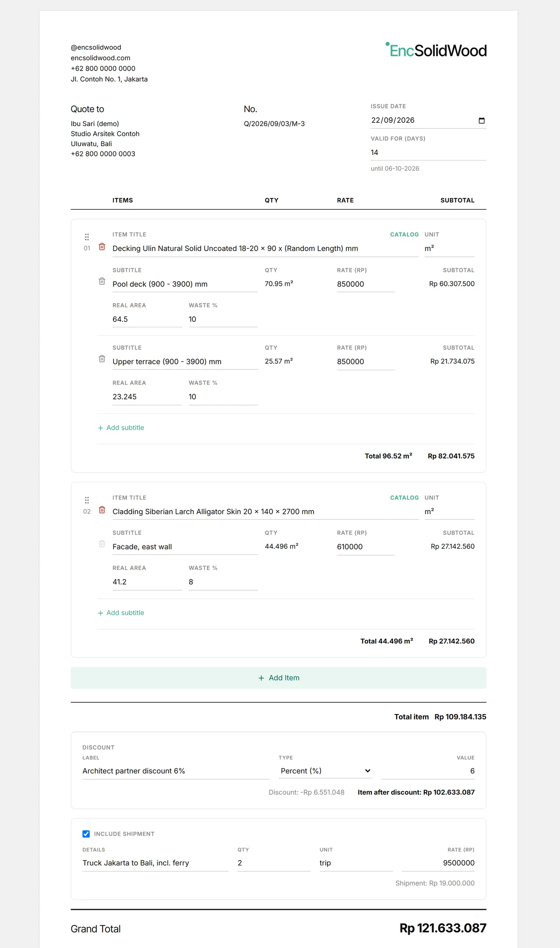Edit the Decking Ulin item title field
Viewport: 560px width, 948px height.
[x=266, y=248]
